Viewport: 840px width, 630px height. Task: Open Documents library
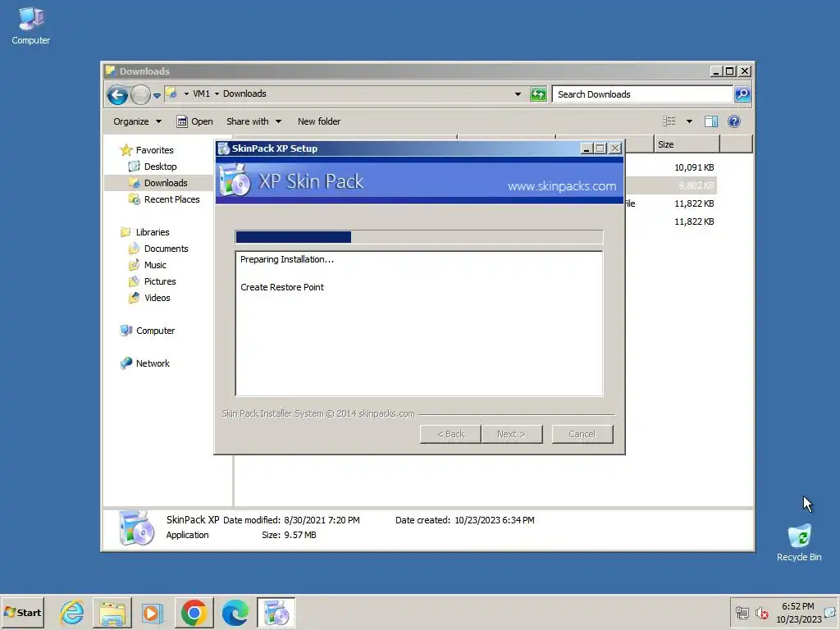coord(158,249)
